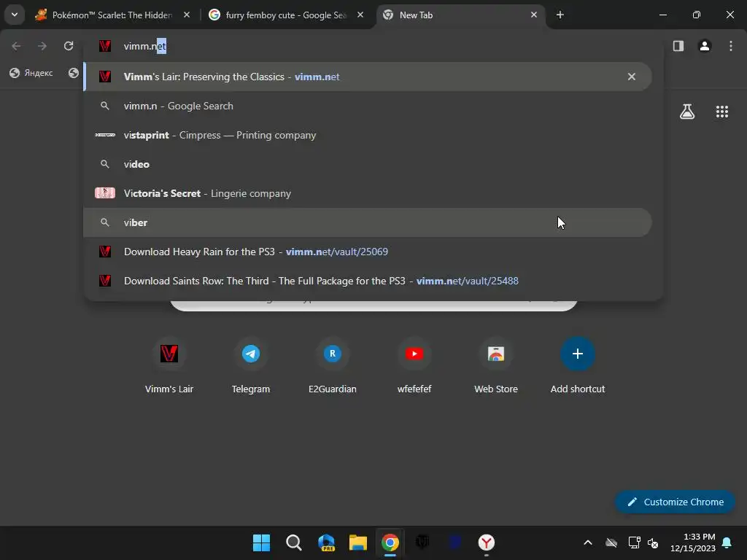Click the globe bookmark next to Яндекс
This screenshot has width=747, height=560.
tap(74, 73)
